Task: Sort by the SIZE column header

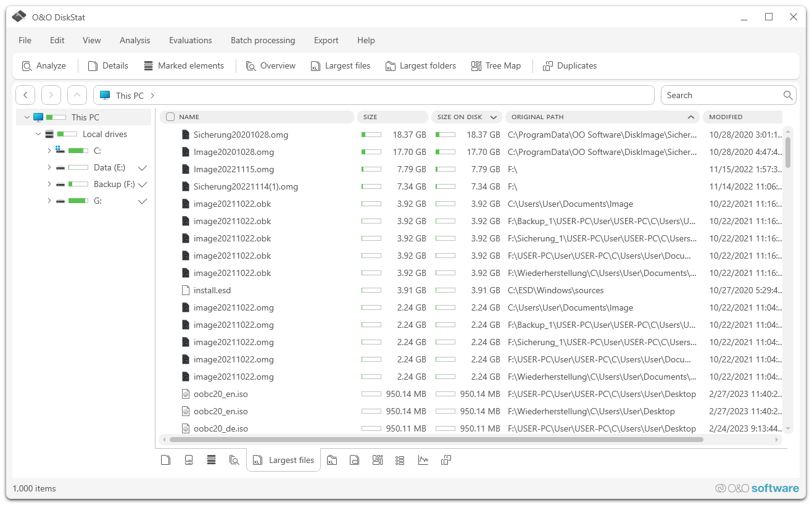Action: pos(392,117)
